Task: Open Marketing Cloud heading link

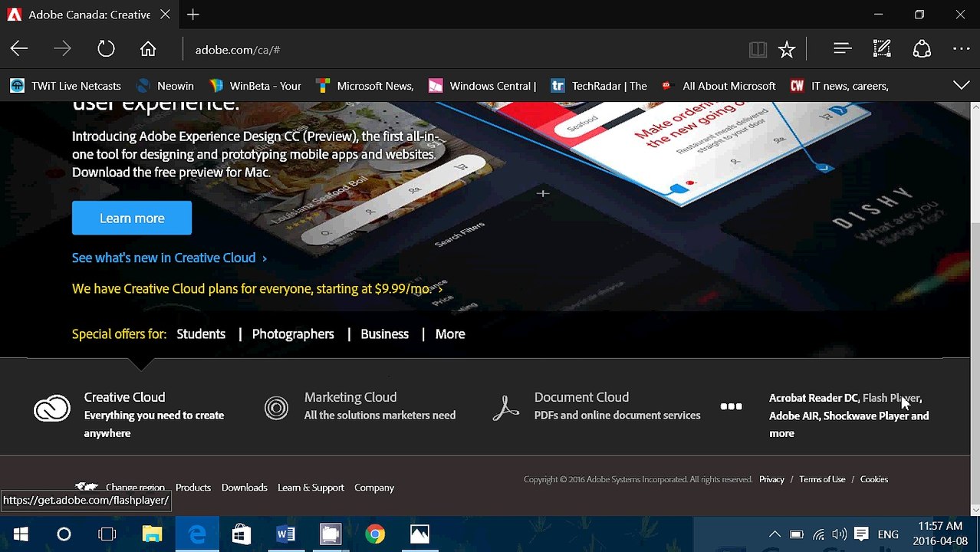Action: point(350,397)
